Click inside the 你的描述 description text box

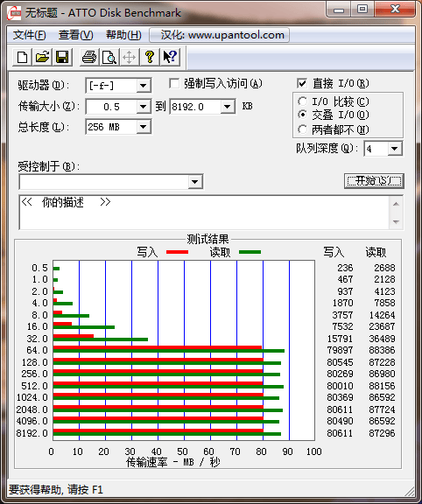pyautogui.click(x=204, y=212)
